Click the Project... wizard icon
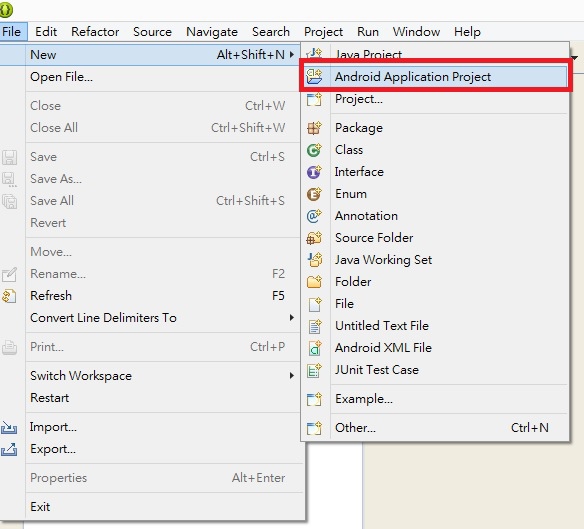584x529 pixels. click(x=314, y=99)
